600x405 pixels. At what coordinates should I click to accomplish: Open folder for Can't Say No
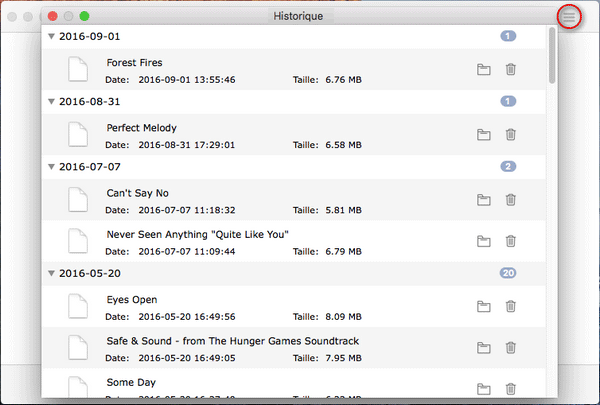click(x=484, y=200)
